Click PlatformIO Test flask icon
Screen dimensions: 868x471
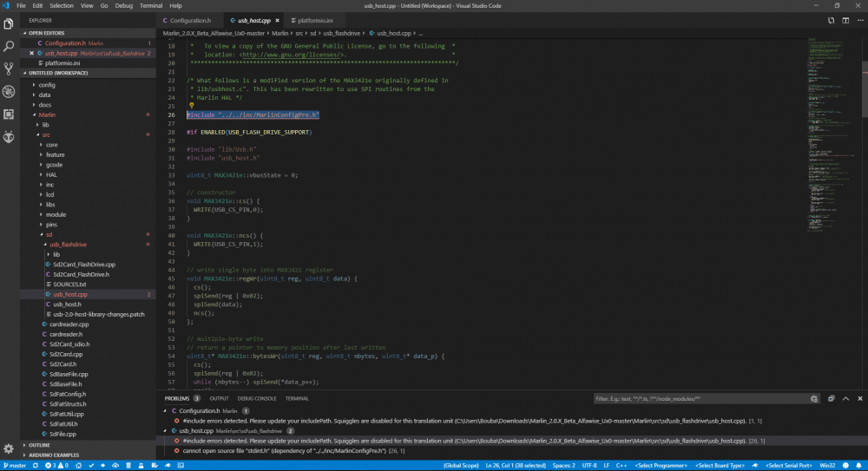pos(141,466)
